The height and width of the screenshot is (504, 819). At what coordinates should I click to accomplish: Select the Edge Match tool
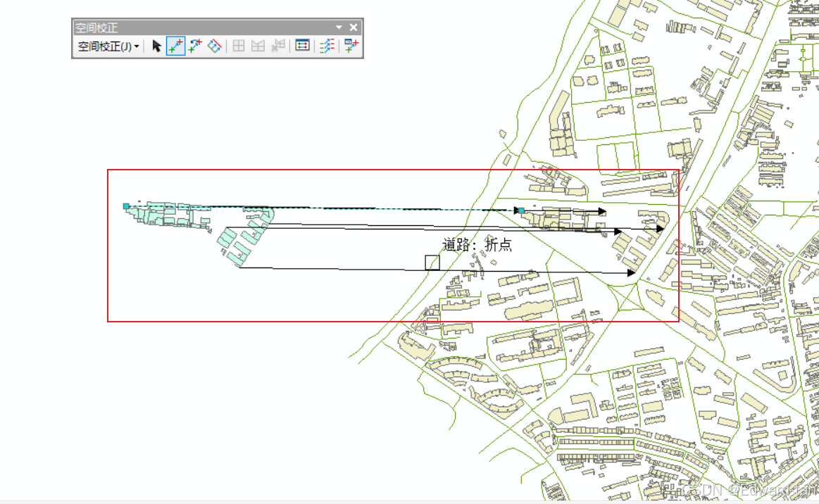pos(327,46)
